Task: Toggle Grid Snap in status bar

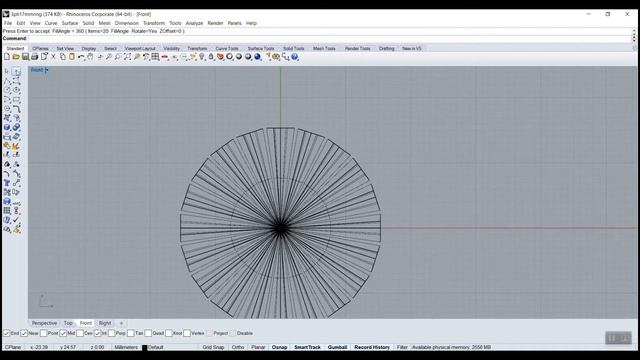Action: (213, 347)
